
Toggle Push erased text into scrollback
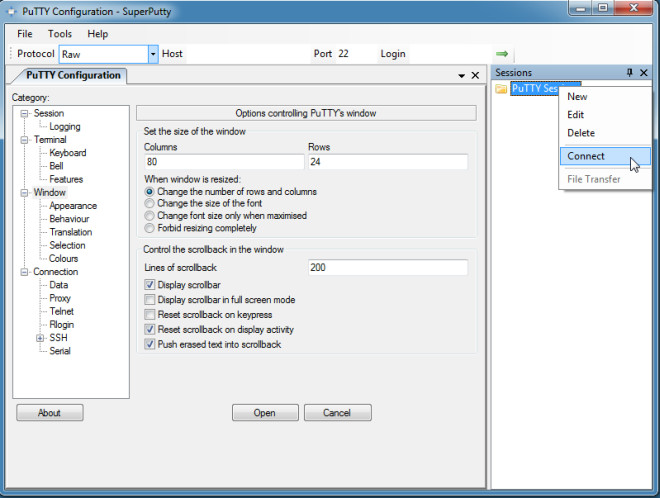149,344
